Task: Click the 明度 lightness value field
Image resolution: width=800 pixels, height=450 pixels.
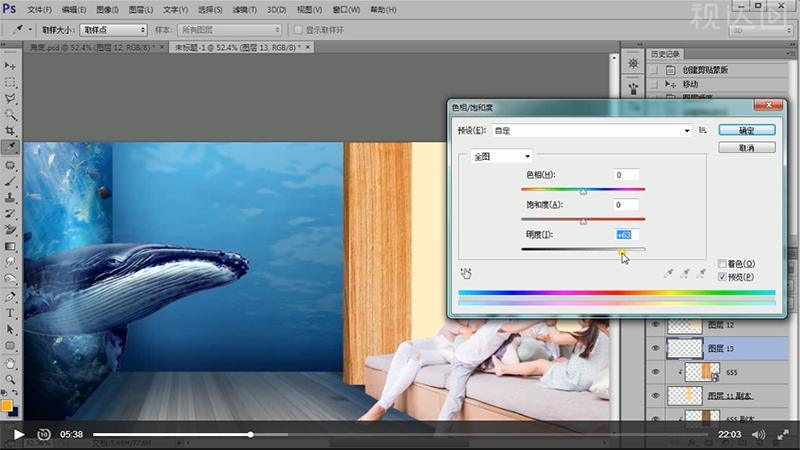Action: pos(626,235)
